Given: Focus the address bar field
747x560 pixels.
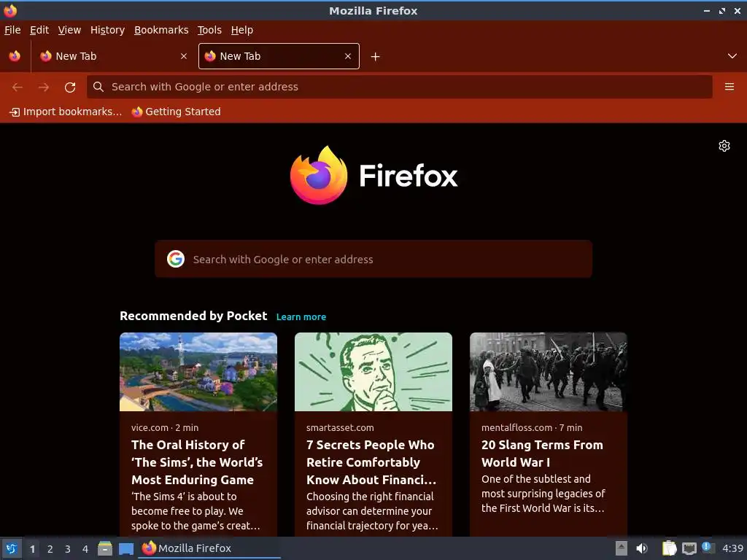Looking at the screenshot, I should [399, 87].
